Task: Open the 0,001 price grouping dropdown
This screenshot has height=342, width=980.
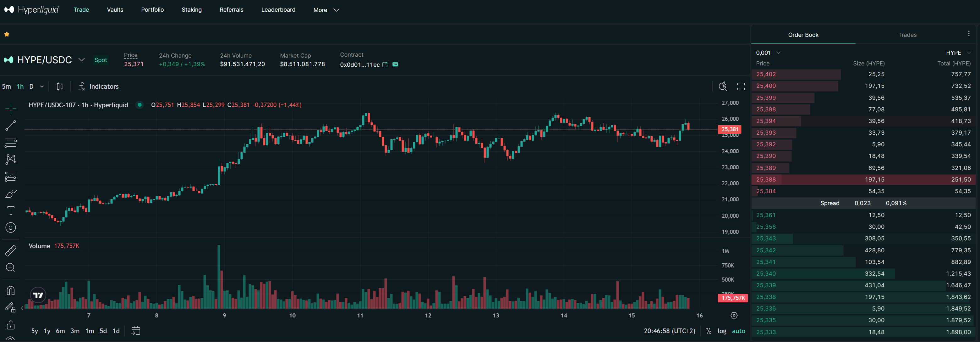Action: point(768,53)
